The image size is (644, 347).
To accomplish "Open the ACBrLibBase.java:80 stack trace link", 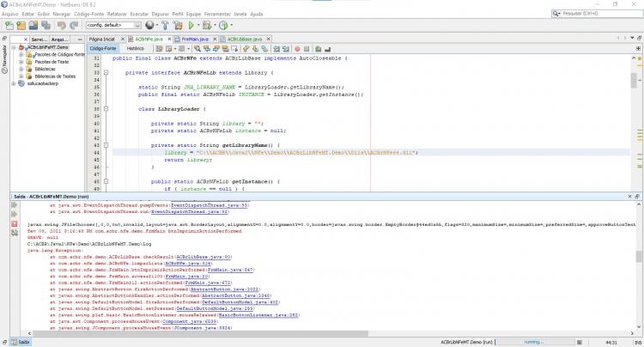I will coord(204,257).
